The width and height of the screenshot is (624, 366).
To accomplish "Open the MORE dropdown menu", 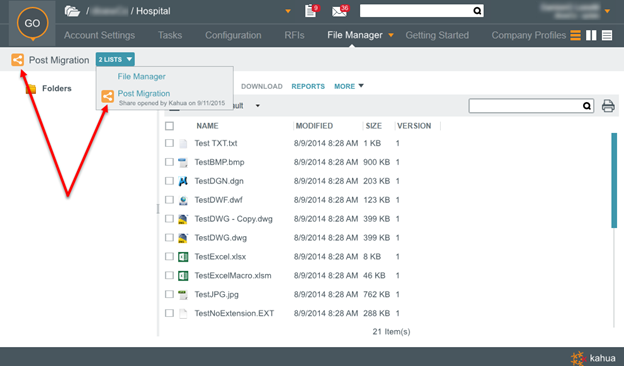I will coord(349,86).
